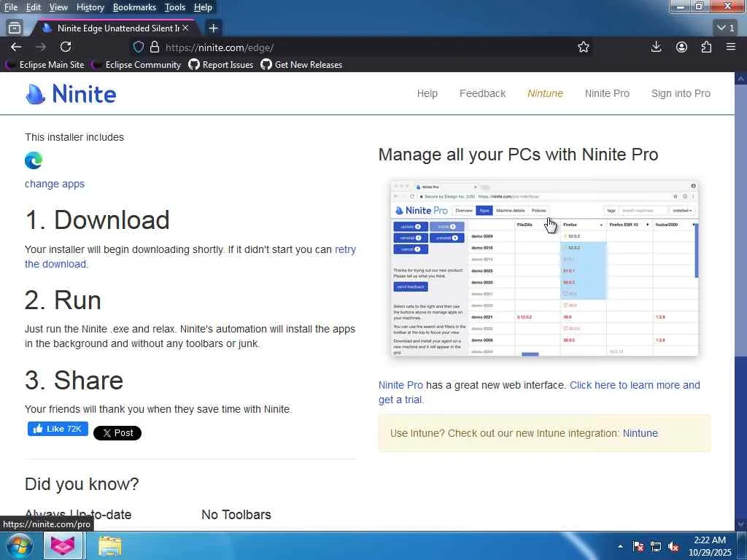Open the Bookmarks menu
The width and height of the screenshot is (747, 560).
[134, 7]
